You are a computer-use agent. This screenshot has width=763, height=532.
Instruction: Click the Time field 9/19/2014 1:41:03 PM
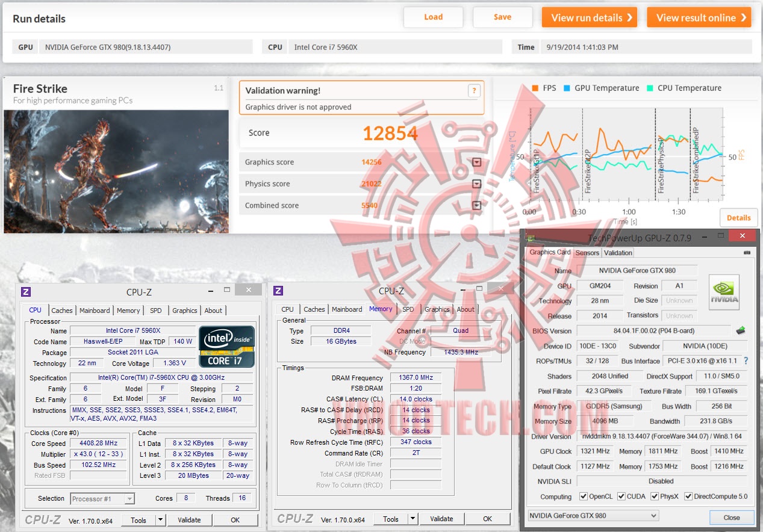647,47
